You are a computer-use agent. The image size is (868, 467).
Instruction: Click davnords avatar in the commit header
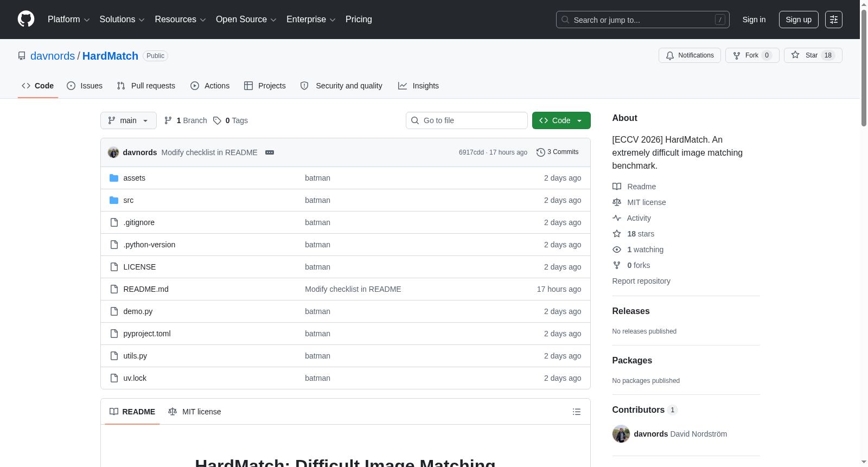(113, 152)
